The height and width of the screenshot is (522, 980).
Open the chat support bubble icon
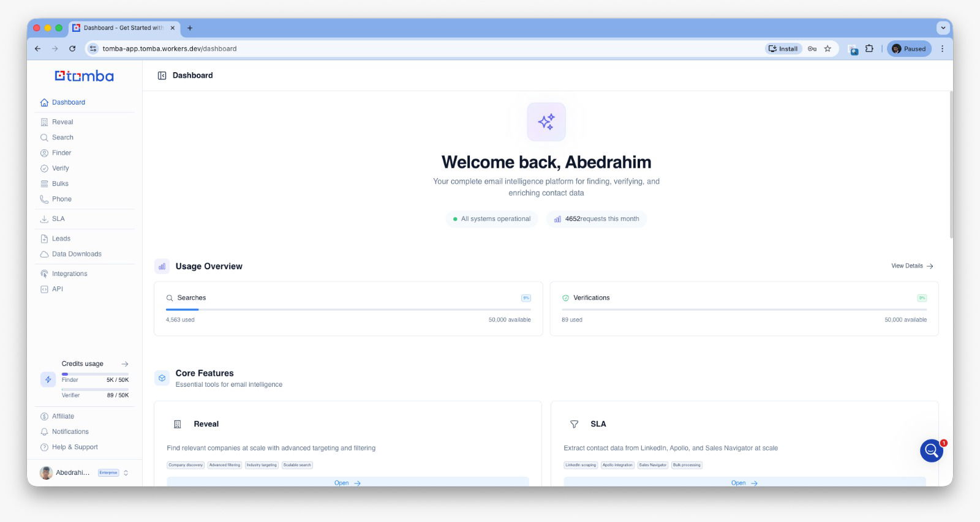click(x=931, y=451)
